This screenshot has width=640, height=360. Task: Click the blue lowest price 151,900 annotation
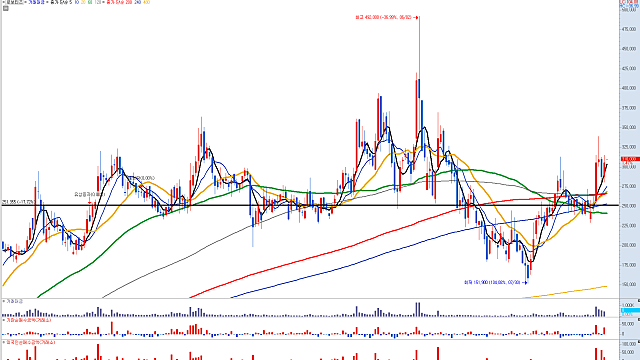[x=495, y=282]
